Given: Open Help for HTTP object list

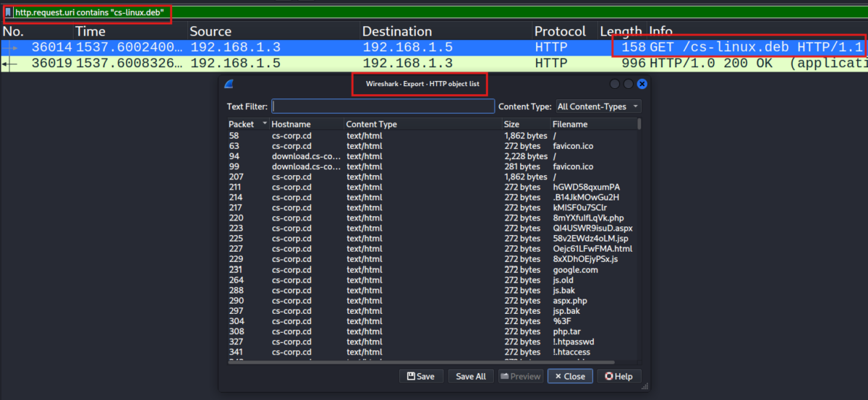Looking at the screenshot, I should coord(619,376).
